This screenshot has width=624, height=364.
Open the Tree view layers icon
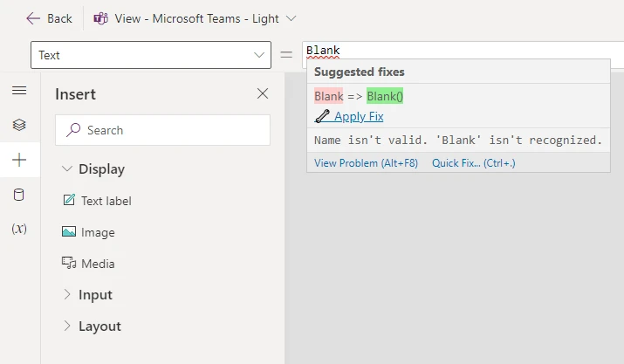pos(19,125)
